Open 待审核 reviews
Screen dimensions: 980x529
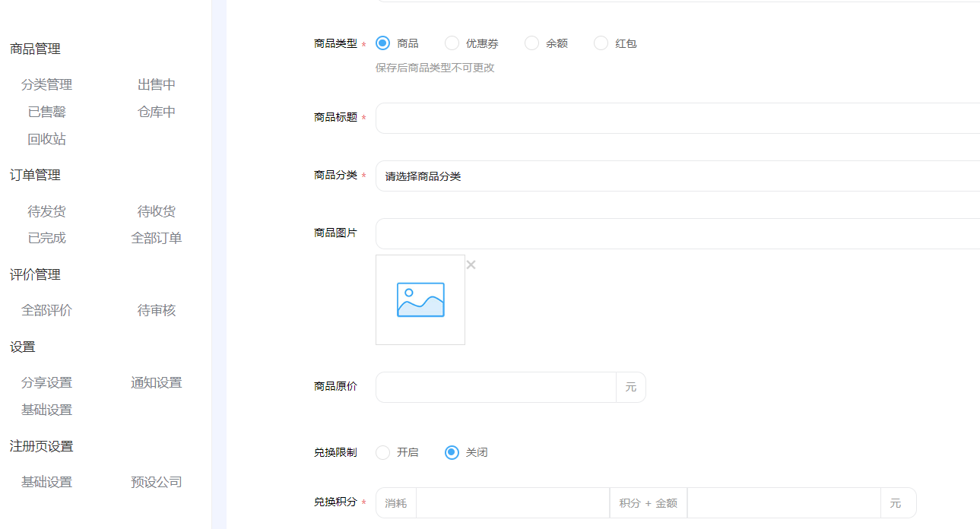coord(157,310)
